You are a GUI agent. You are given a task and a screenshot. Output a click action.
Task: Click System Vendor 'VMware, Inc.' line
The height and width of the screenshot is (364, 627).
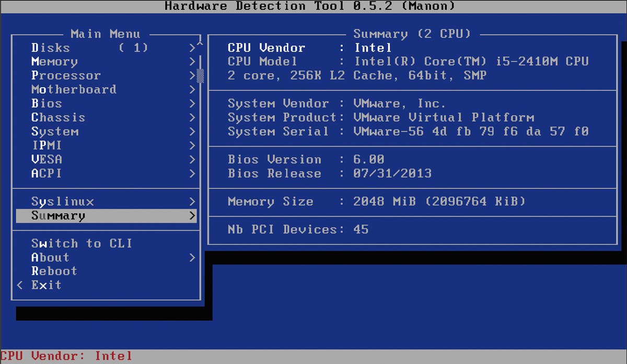click(x=337, y=104)
